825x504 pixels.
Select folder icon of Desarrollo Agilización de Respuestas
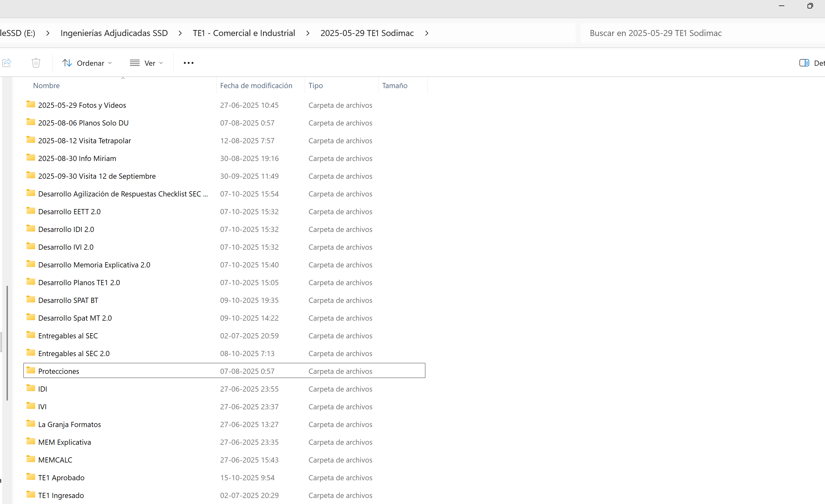click(x=31, y=193)
